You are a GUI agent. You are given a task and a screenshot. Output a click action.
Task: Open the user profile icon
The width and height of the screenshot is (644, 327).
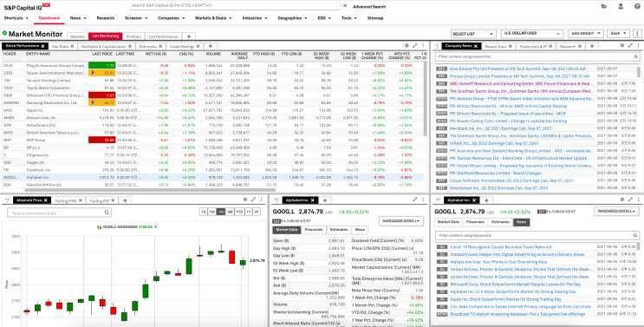click(621, 6)
